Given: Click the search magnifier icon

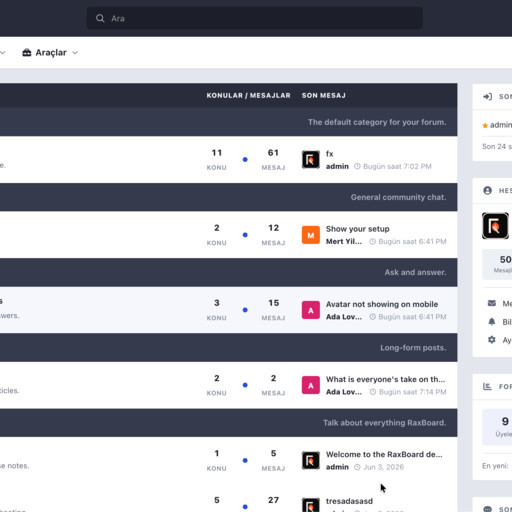Looking at the screenshot, I should click(100, 18).
